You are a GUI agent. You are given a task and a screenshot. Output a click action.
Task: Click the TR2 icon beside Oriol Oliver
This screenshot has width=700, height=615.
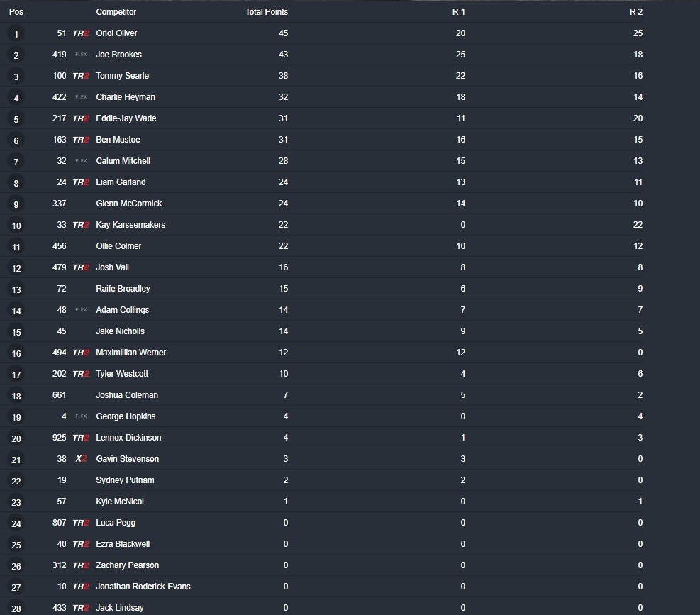pyautogui.click(x=81, y=33)
